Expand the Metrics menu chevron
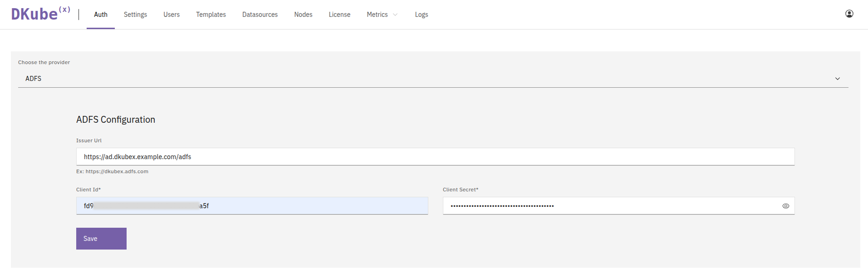Viewport: 868px width, 275px height. click(x=395, y=15)
